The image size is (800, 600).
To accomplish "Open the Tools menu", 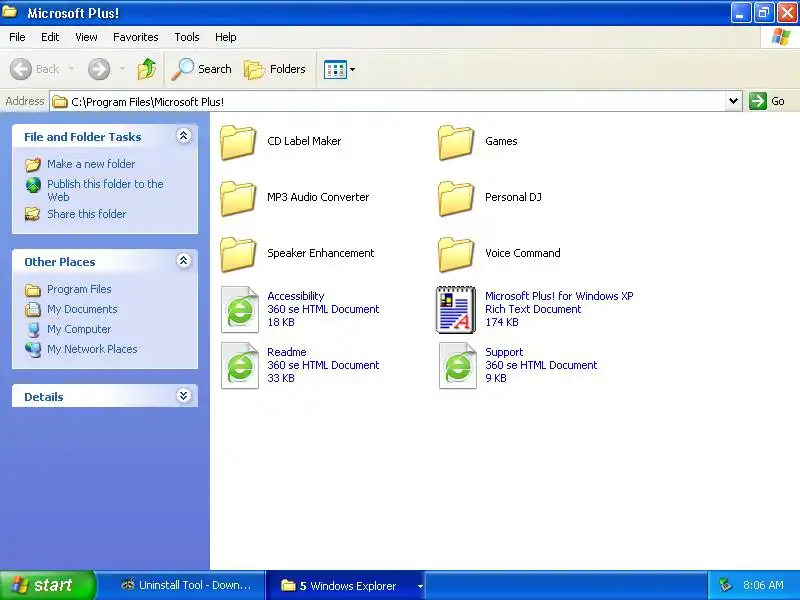I will pyautogui.click(x=187, y=37).
